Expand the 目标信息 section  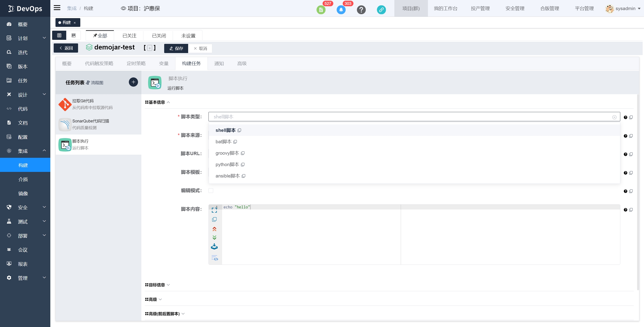click(x=157, y=285)
